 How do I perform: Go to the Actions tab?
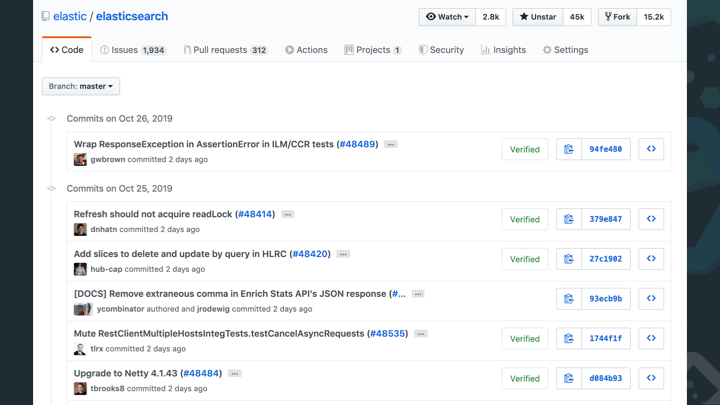click(306, 50)
